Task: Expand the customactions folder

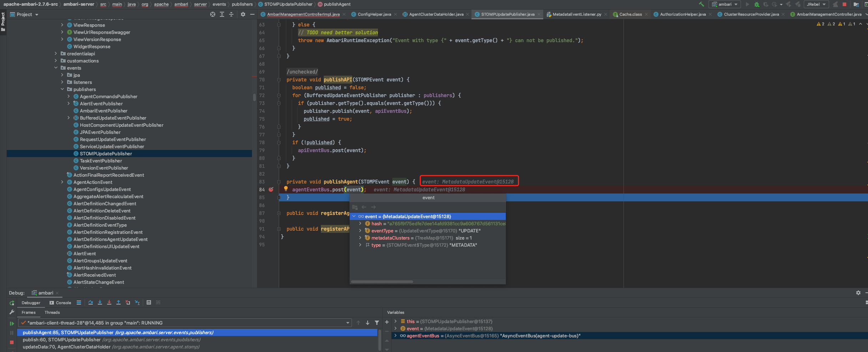Action: pos(56,61)
